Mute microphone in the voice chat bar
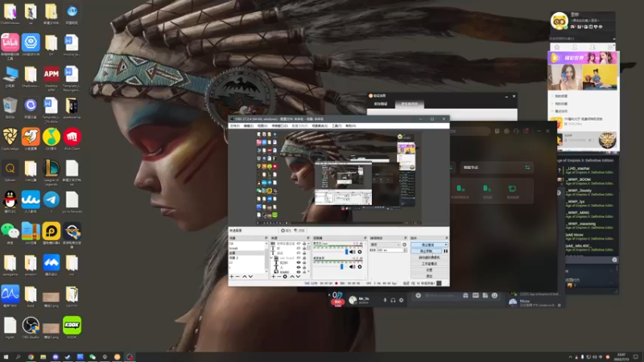 [x=385, y=300]
